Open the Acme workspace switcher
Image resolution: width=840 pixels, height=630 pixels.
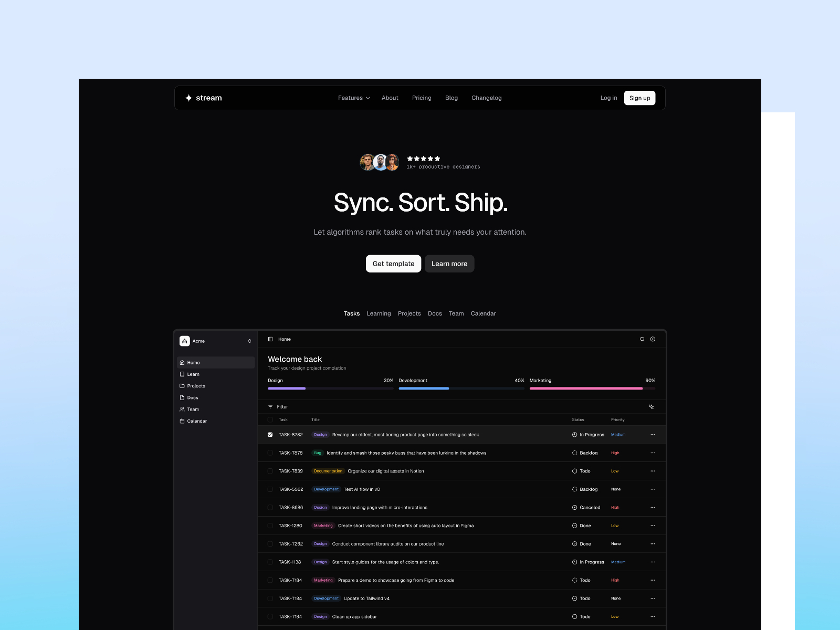point(215,341)
